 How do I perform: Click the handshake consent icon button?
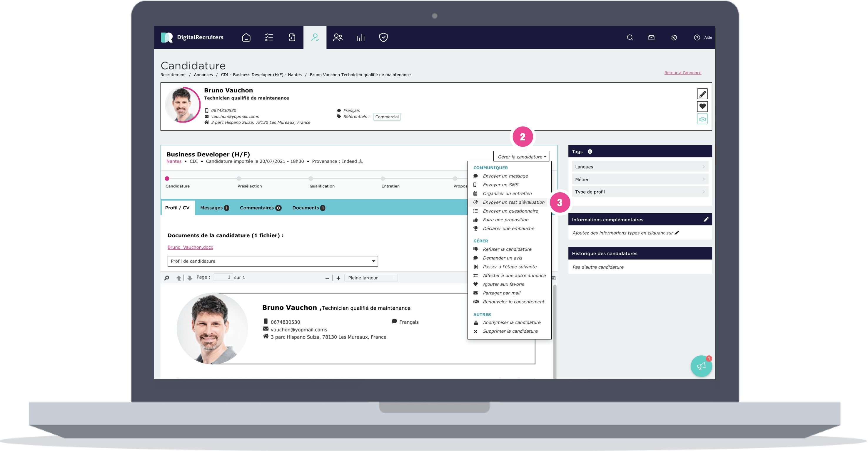702,119
